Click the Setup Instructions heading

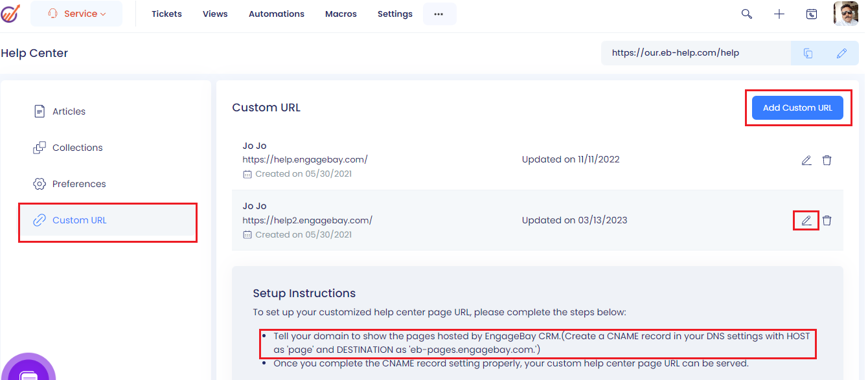[304, 293]
